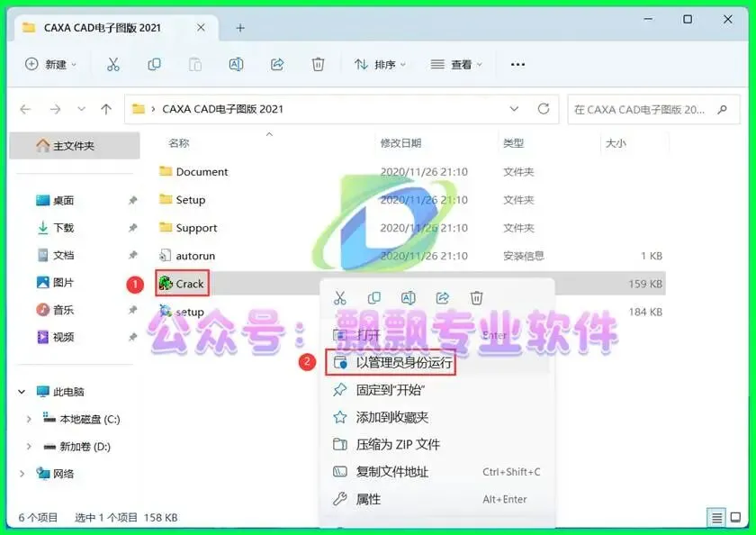Select the lowercase setup file
This screenshot has width=756, height=535.
click(182, 312)
